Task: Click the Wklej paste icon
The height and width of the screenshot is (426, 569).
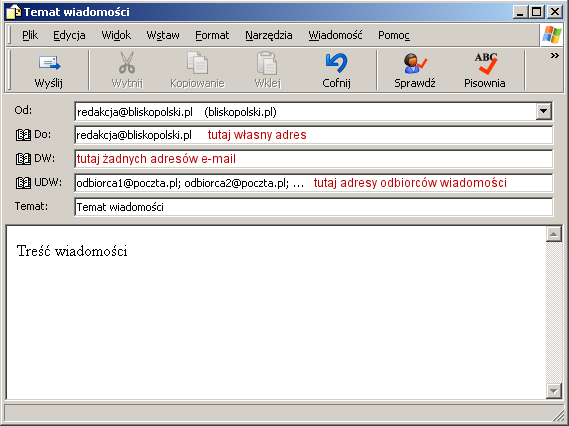Action: (267, 62)
